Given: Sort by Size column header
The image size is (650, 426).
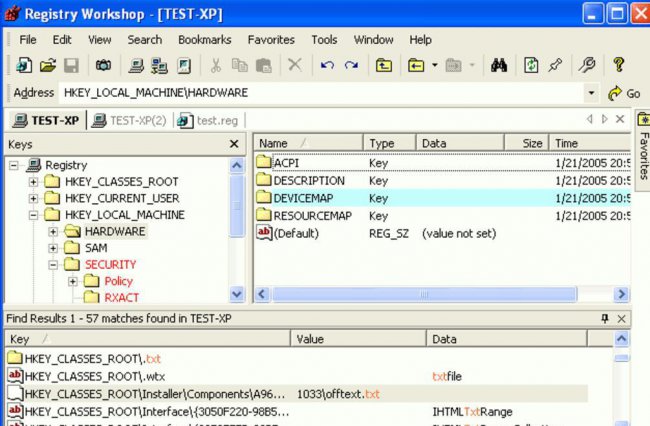Looking at the screenshot, I should (x=526, y=143).
